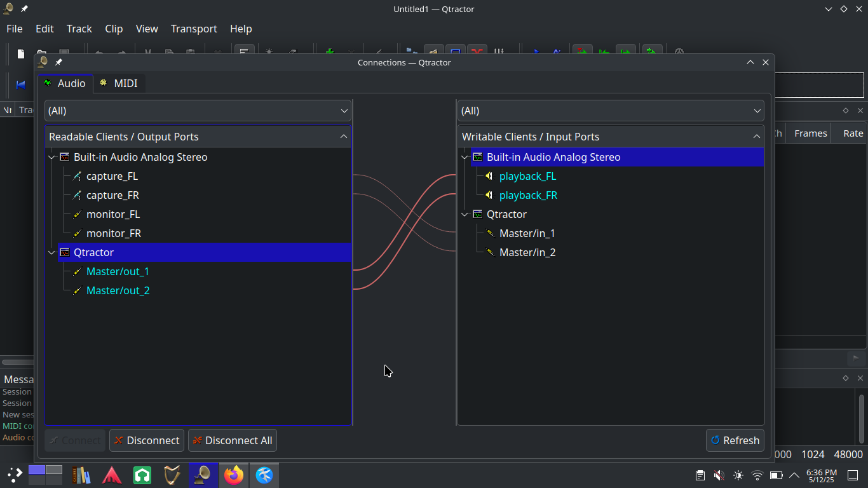Switch to the second virtual desktop in pager
Image resolution: width=868 pixels, height=488 pixels.
pyautogui.click(x=54, y=470)
